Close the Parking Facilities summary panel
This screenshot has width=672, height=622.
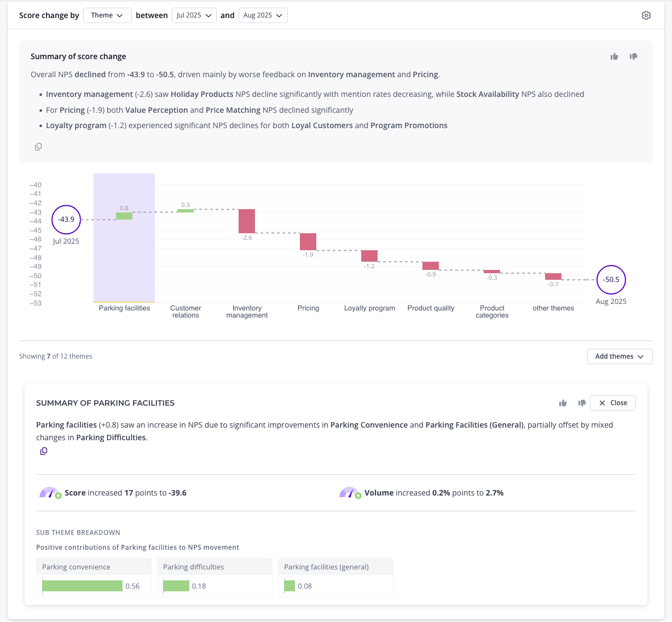(613, 403)
